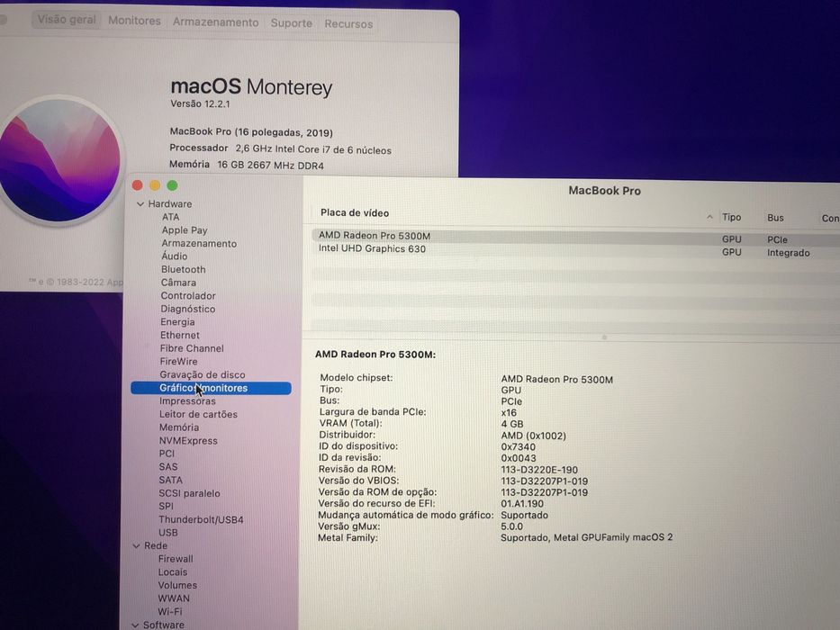The height and width of the screenshot is (630, 840).
Task: Maximize System Information with green button
Action: click(172, 185)
